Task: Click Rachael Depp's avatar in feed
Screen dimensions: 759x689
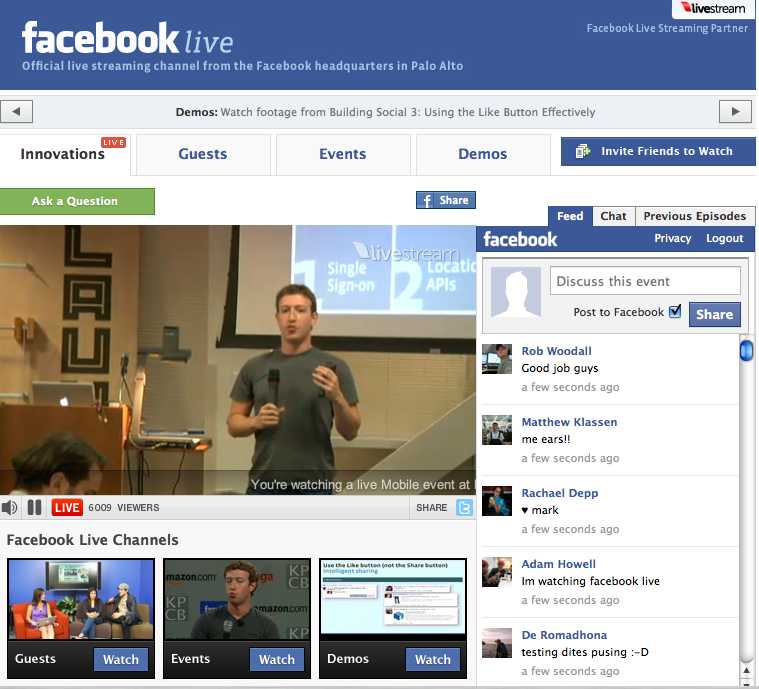Action: coord(497,501)
